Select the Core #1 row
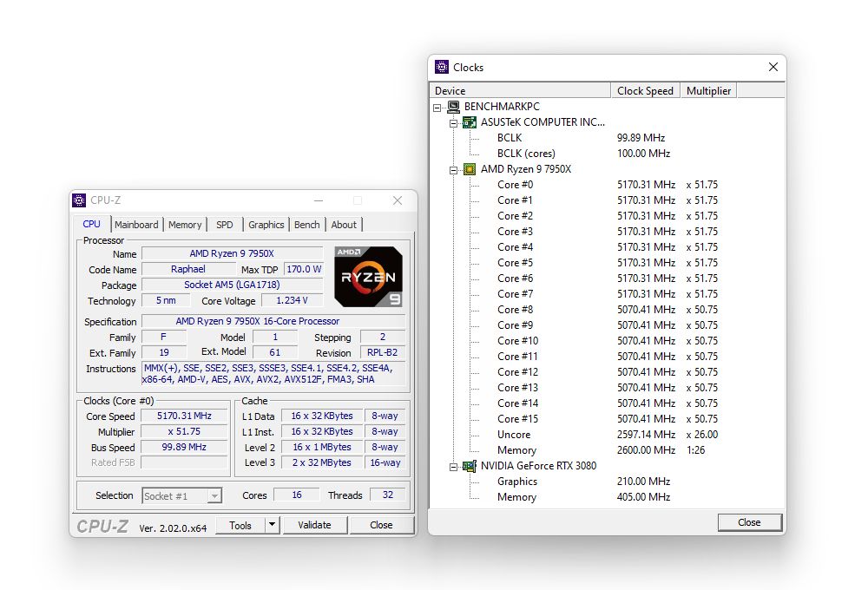The height and width of the screenshot is (590, 868). (608, 200)
